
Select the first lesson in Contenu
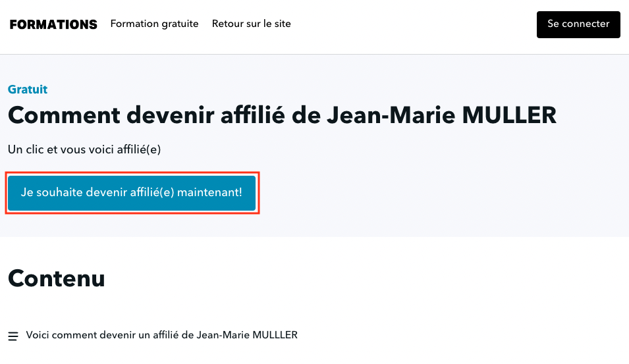click(x=161, y=335)
